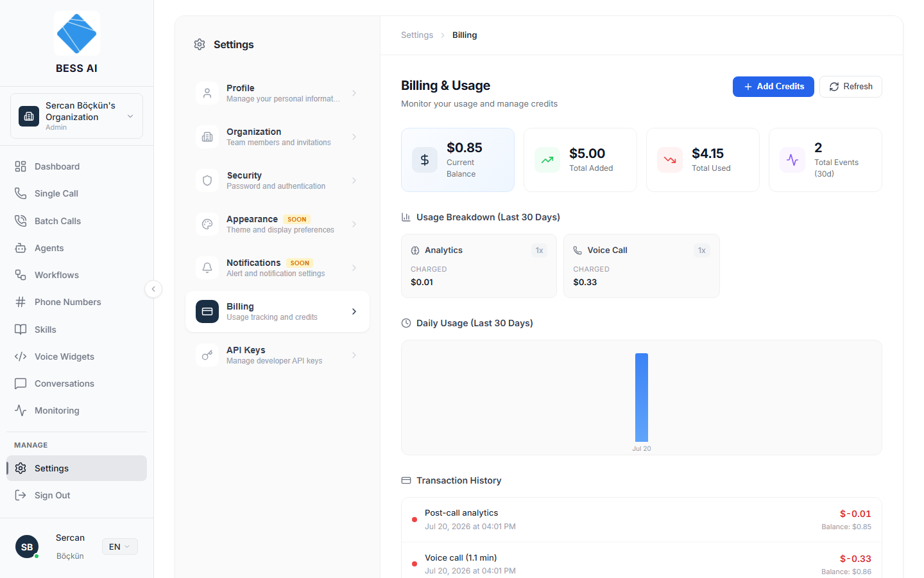Select the Settings gear icon in sidebar

point(21,468)
